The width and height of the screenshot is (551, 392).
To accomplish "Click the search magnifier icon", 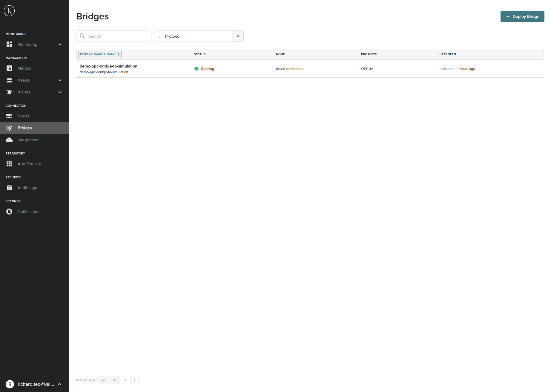I will (82, 36).
